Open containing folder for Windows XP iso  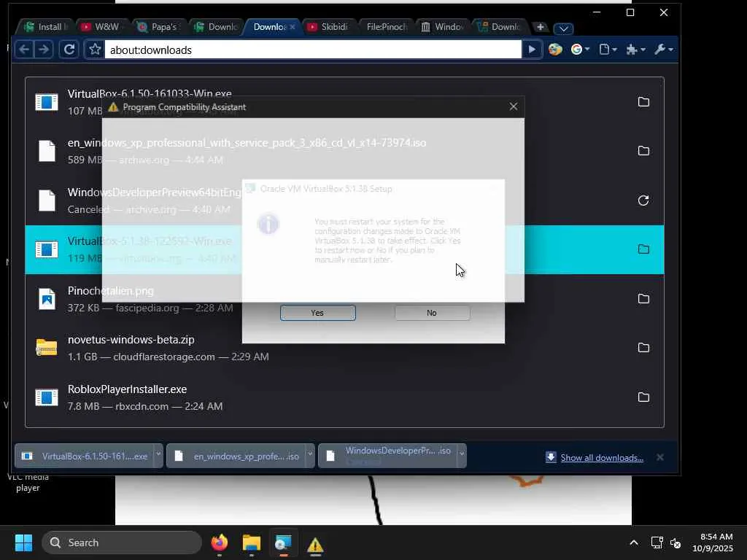tap(643, 151)
